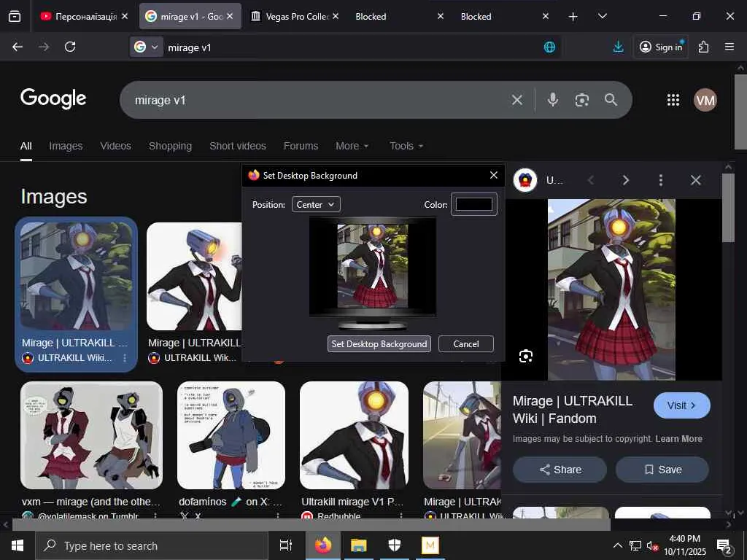Screen dimensions: 747x560
Task: Click the preview panel vertical scrollbar
Action: tap(728, 208)
